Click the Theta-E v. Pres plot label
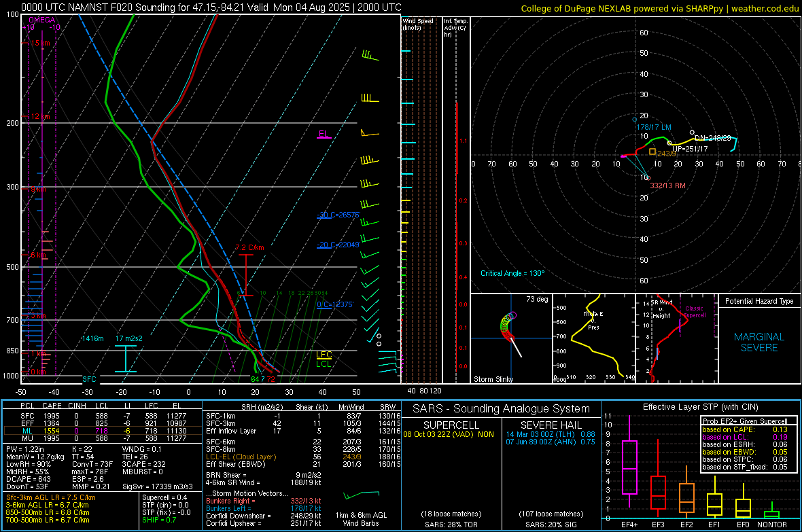Image resolution: width=802 pixels, height=532 pixels. tap(593, 320)
